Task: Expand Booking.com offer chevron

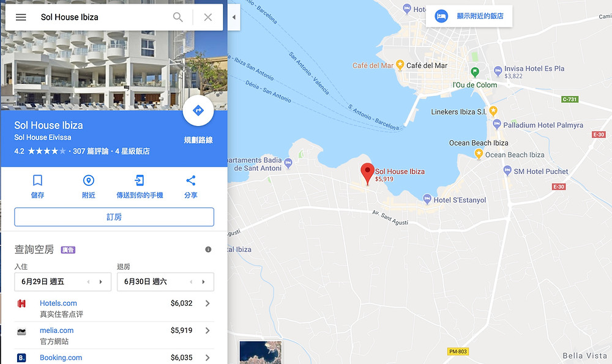Action: (x=207, y=357)
